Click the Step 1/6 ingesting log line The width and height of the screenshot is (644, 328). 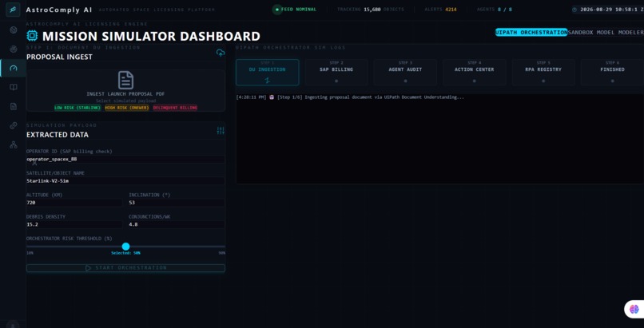pos(350,97)
